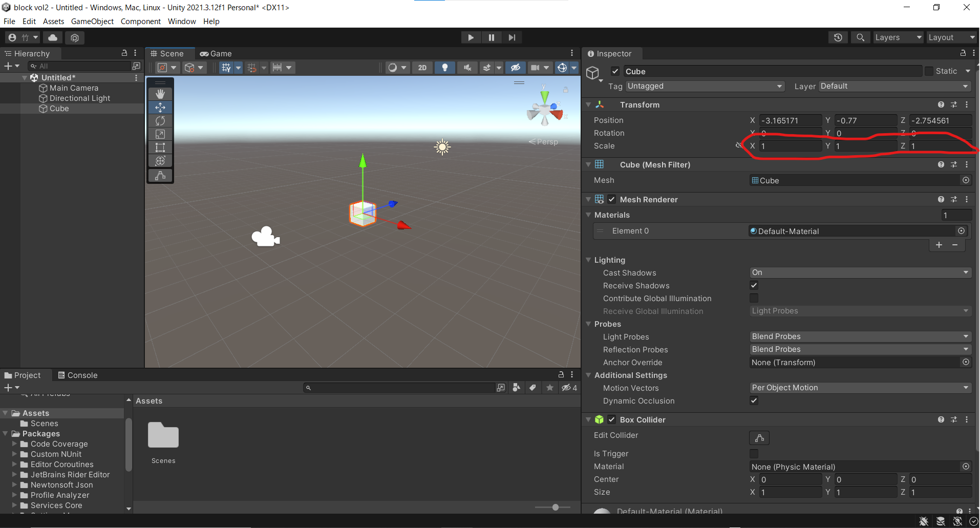
Task: Open the GameObject menu
Action: [92, 22]
